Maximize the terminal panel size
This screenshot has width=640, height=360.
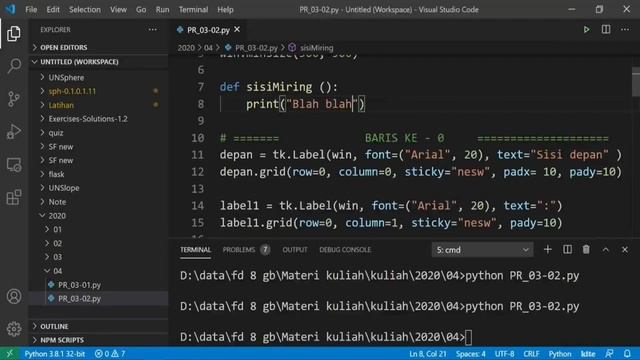606,249
